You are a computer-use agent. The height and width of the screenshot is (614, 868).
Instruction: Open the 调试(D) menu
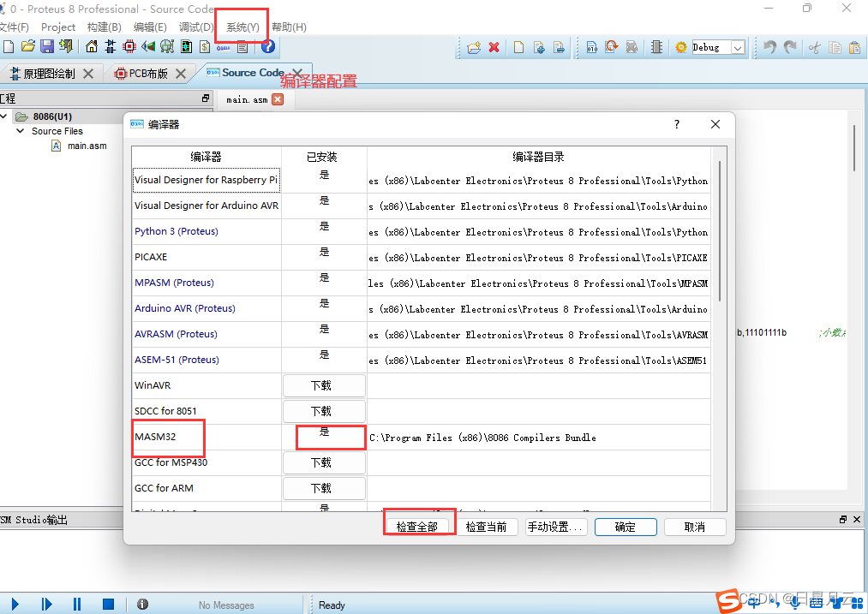(x=196, y=27)
